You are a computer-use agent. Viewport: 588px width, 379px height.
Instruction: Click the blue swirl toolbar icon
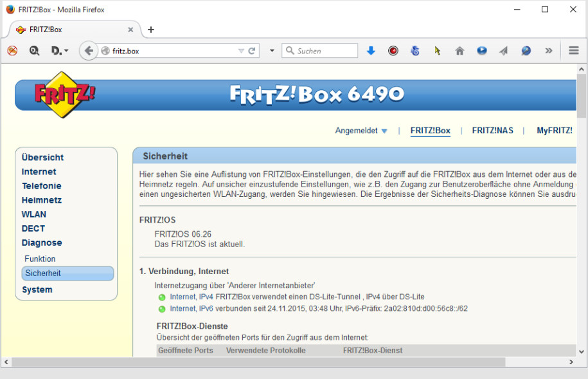tap(415, 50)
